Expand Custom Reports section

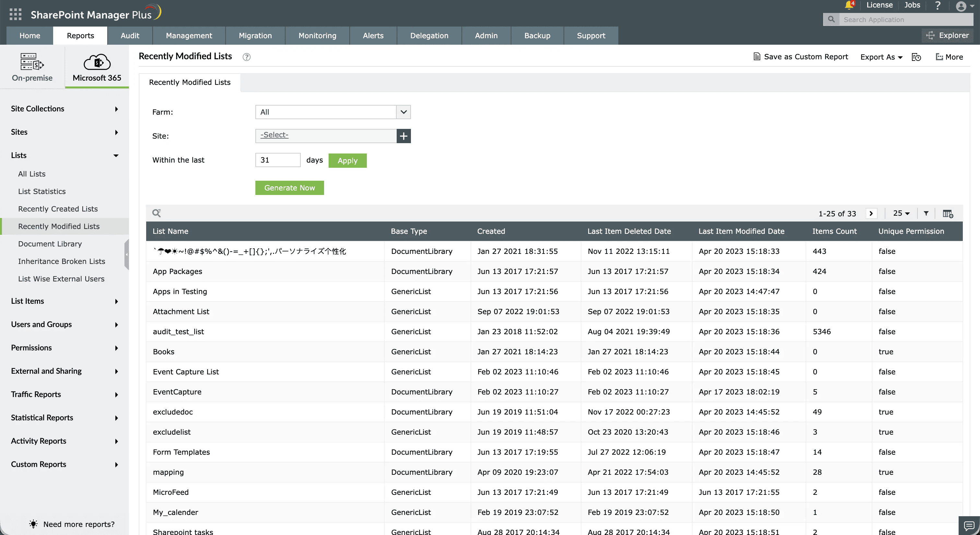(x=64, y=464)
